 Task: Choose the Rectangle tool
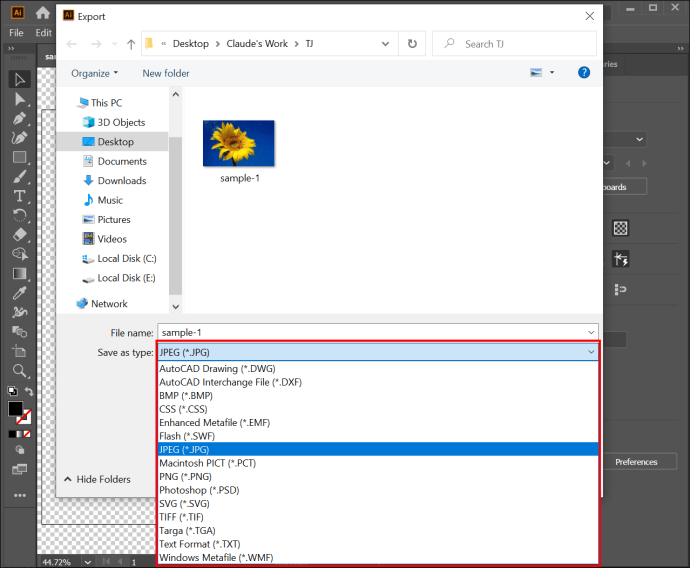pyautogui.click(x=19, y=157)
